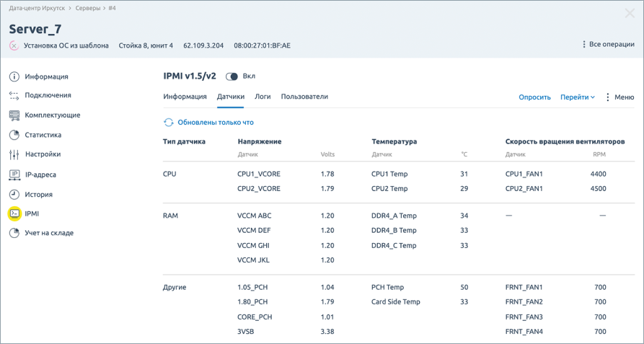Open Серверы in the breadcrumb
This screenshot has height=344, width=644.
(x=88, y=9)
